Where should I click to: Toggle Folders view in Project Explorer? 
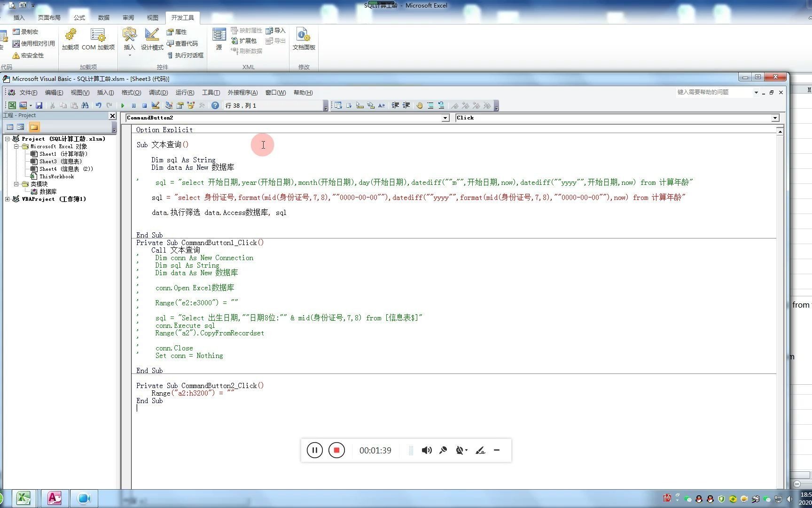34,127
